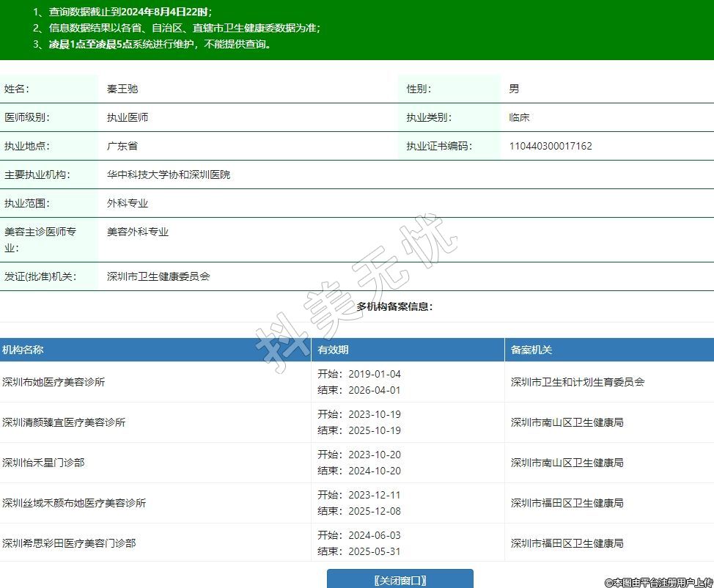Click the 有效期 column header

333,350
